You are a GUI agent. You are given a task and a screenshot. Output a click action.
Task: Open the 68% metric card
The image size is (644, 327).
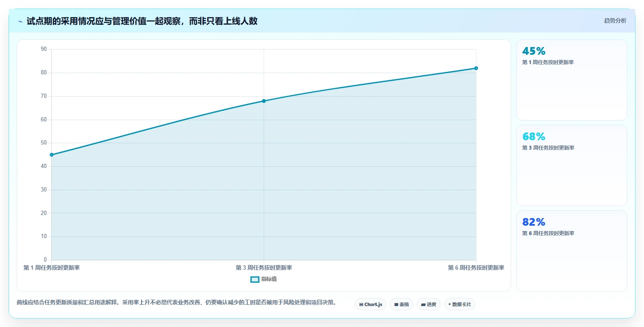click(572, 165)
